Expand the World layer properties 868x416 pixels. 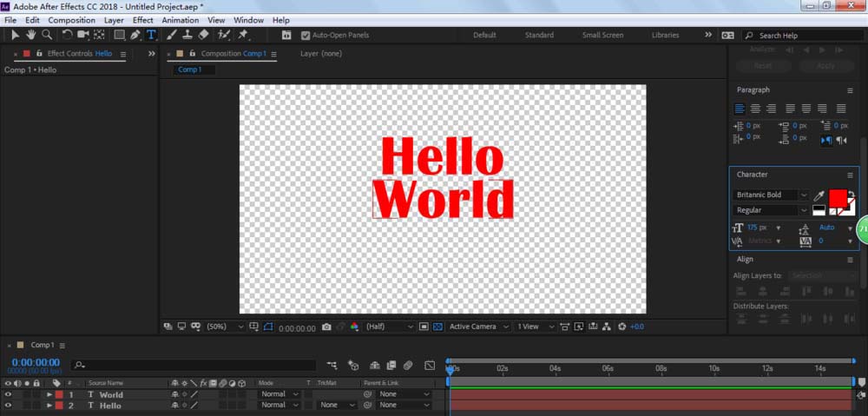point(48,394)
